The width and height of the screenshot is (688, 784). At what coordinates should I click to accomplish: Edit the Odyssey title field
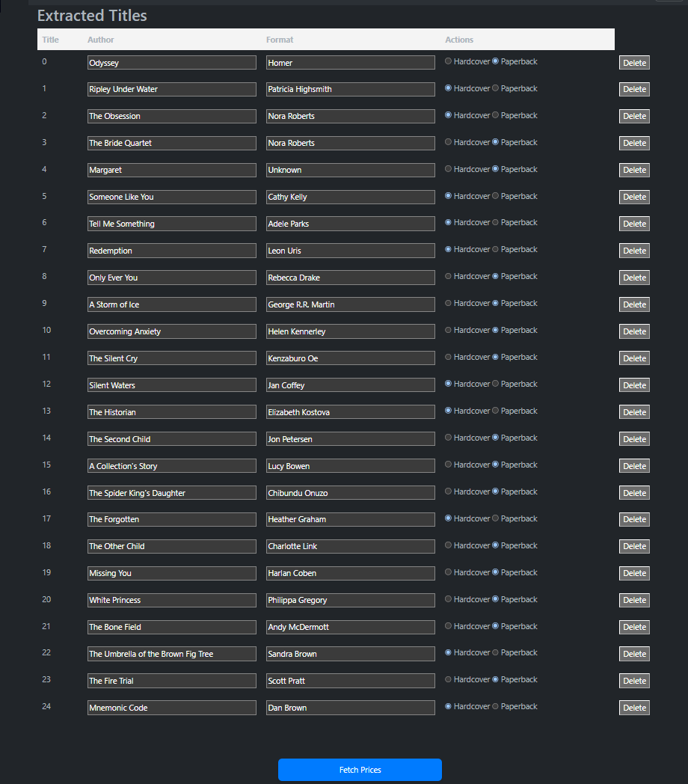(171, 63)
